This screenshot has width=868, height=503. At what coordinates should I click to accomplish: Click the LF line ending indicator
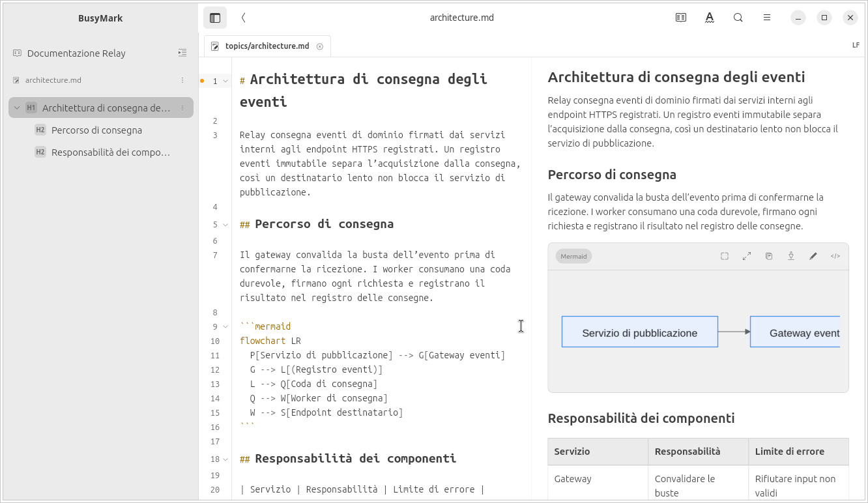(856, 46)
